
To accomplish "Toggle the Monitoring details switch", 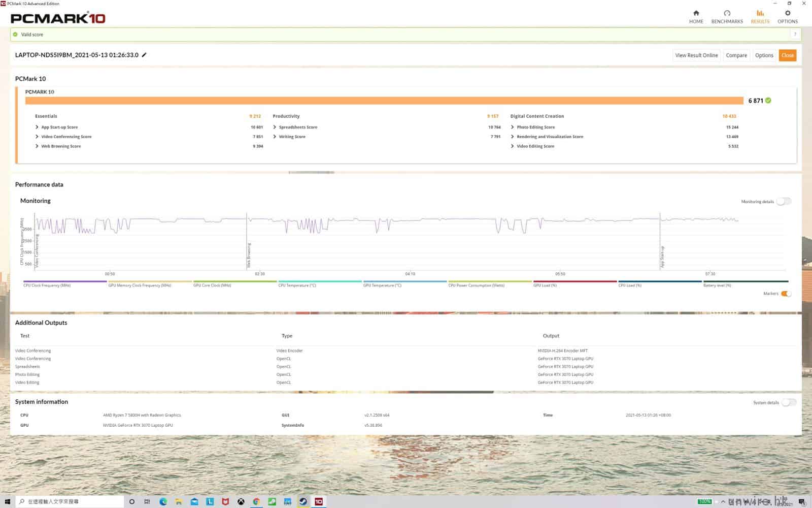I will tap(784, 202).
